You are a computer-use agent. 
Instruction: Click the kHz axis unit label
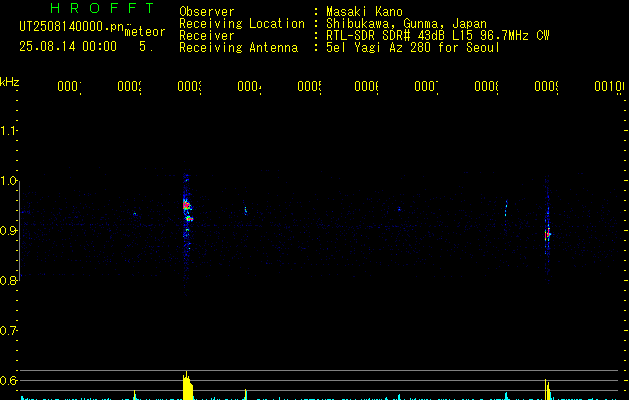[10, 82]
